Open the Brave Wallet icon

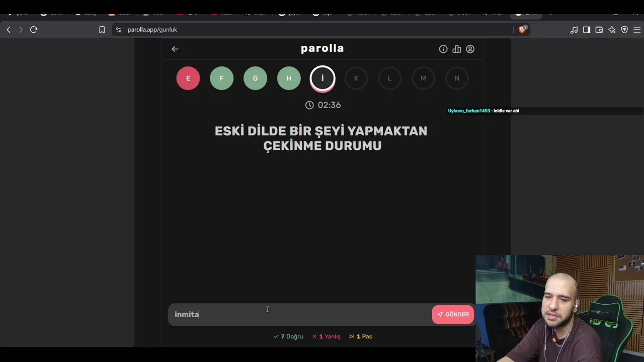click(599, 30)
